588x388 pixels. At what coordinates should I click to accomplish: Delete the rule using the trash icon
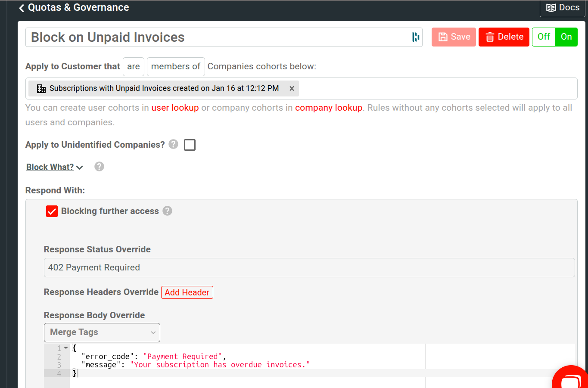point(490,37)
